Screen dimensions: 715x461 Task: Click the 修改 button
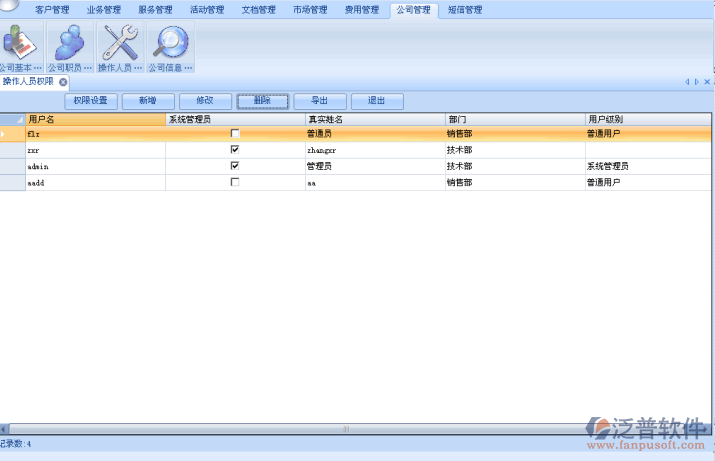pos(205,101)
